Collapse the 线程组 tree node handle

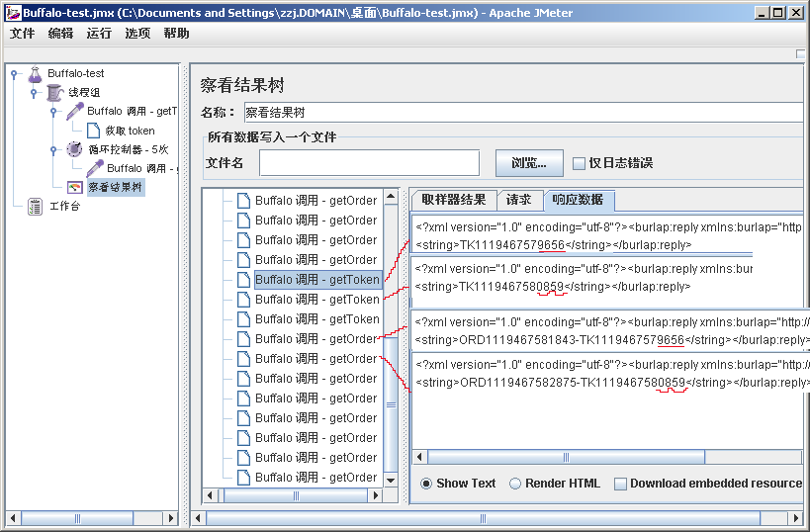pyautogui.click(x=34, y=92)
